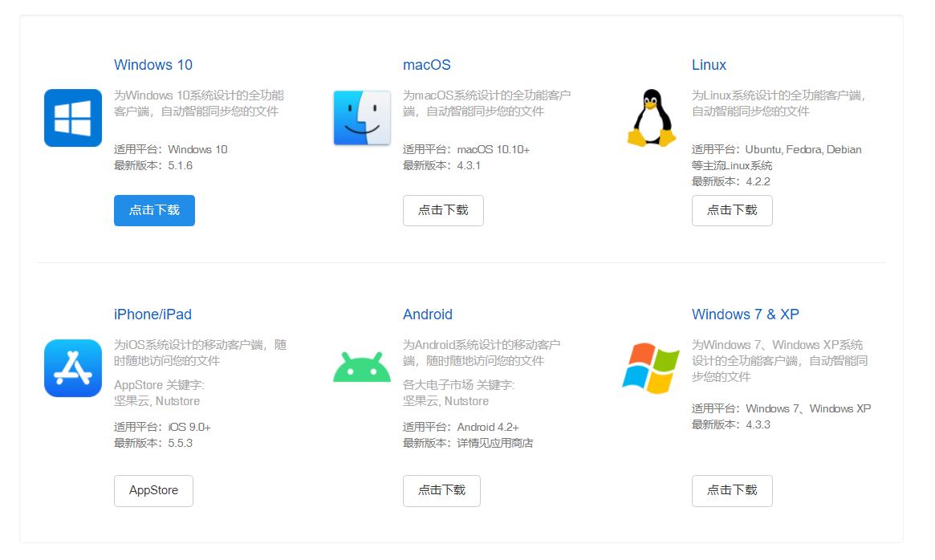Click the Windows 7 & XP 点击下载 button
This screenshot has height=560, width=935.
pyautogui.click(x=732, y=491)
